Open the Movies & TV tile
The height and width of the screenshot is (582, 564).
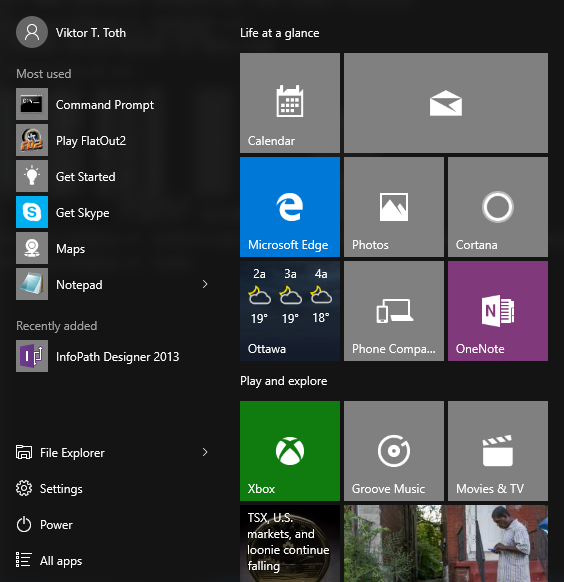498,451
